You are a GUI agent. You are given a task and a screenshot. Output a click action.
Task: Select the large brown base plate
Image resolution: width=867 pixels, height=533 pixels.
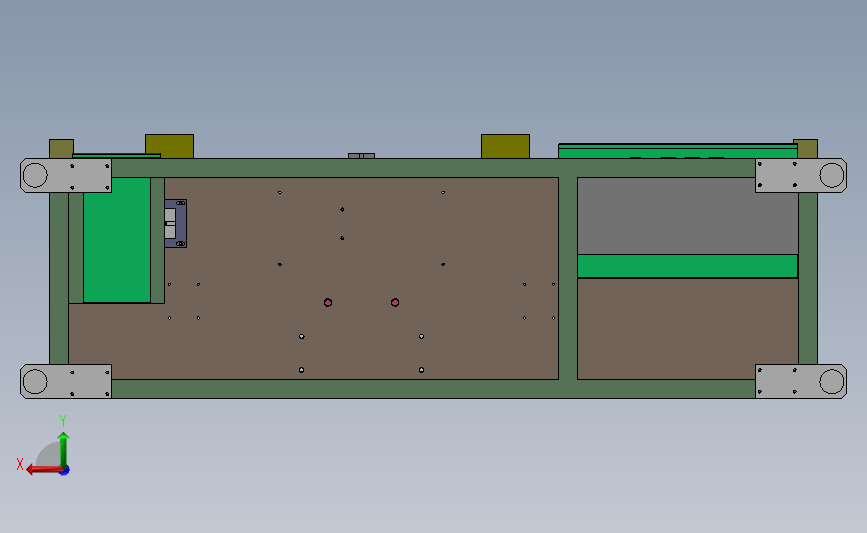362,278
